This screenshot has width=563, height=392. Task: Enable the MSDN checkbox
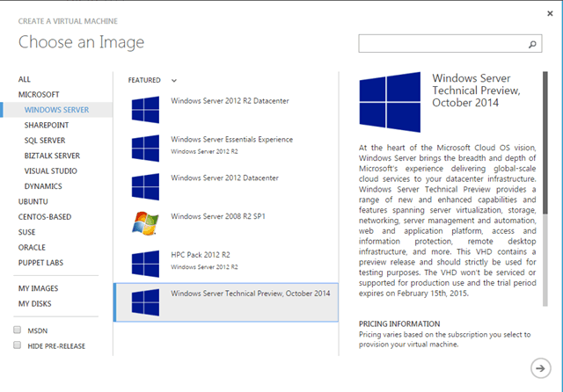(x=17, y=330)
